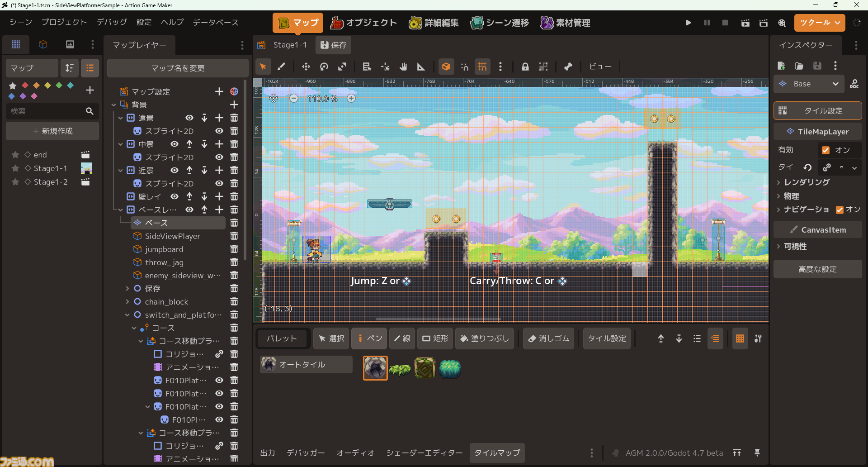This screenshot has width=868, height=467.
Task: Toggle visibility of 近景 layer
Action: point(175,170)
